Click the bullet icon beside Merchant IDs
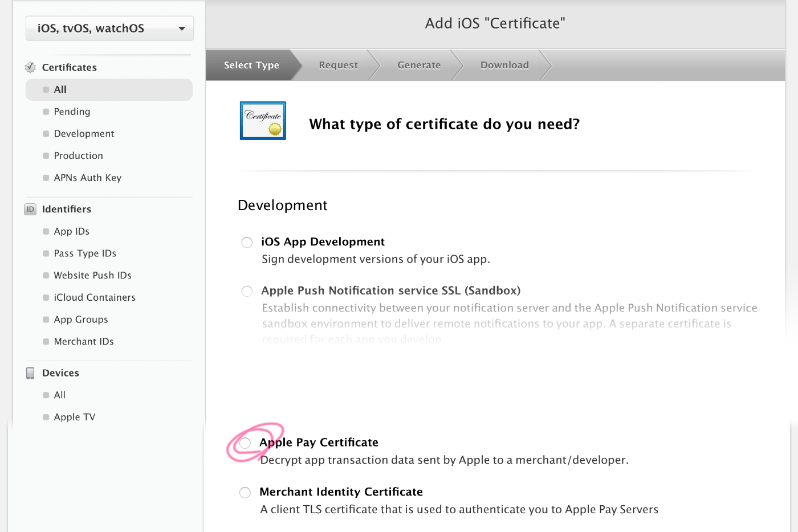798x532 pixels. pyautogui.click(x=46, y=342)
